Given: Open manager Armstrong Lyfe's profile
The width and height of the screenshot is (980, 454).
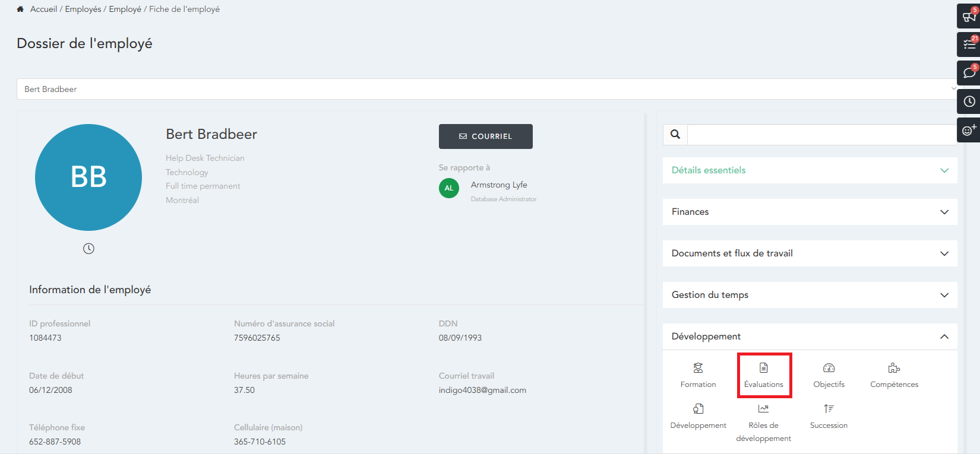Looking at the screenshot, I should [x=498, y=185].
